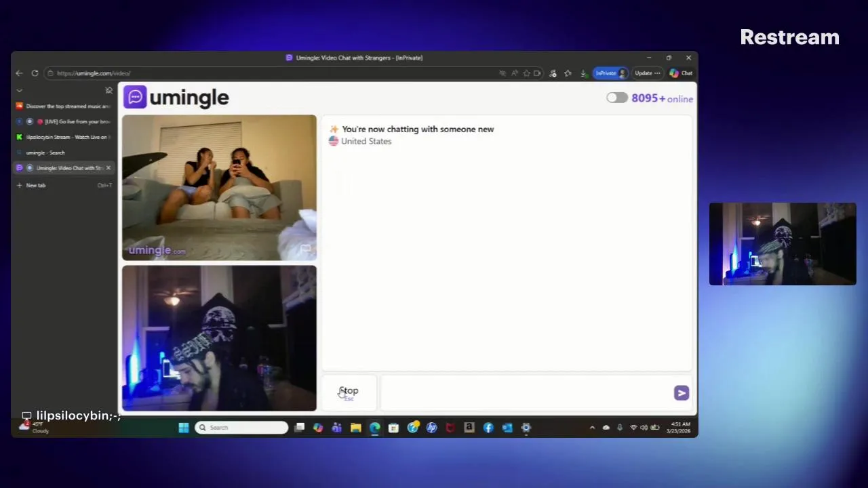
Task: Add page to favorites star icon
Action: click(x=526, y=73)
